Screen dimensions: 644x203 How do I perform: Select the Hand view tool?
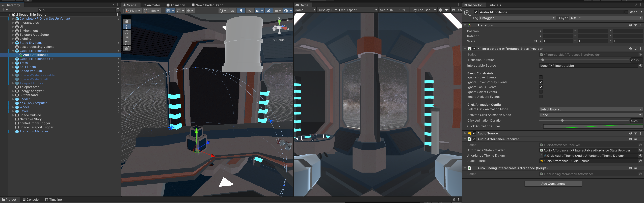pyautogui.click(x=126, y=21)
